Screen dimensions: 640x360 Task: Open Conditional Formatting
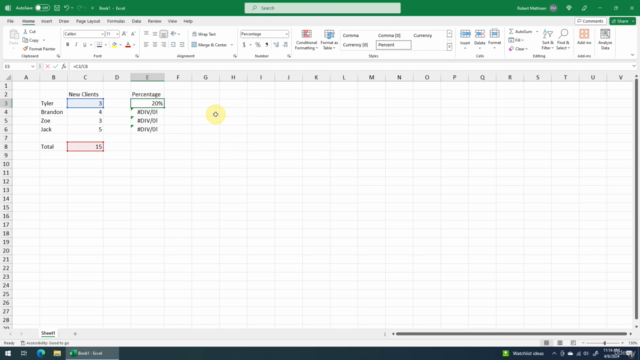[306, 40]
